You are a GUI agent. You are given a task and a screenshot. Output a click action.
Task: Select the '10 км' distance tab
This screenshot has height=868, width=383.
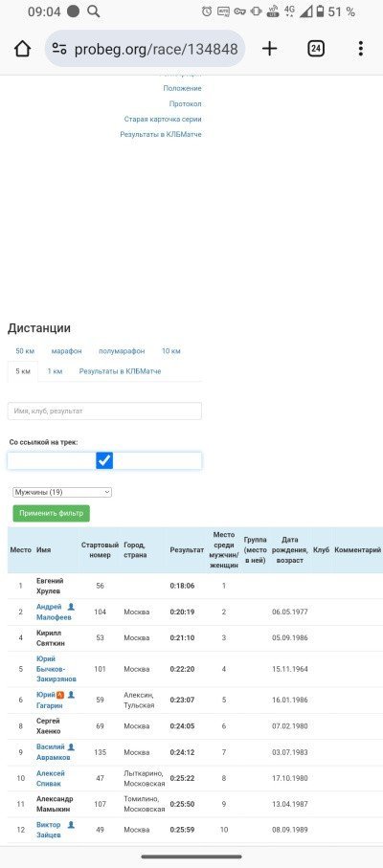click(x=171, y=351)
